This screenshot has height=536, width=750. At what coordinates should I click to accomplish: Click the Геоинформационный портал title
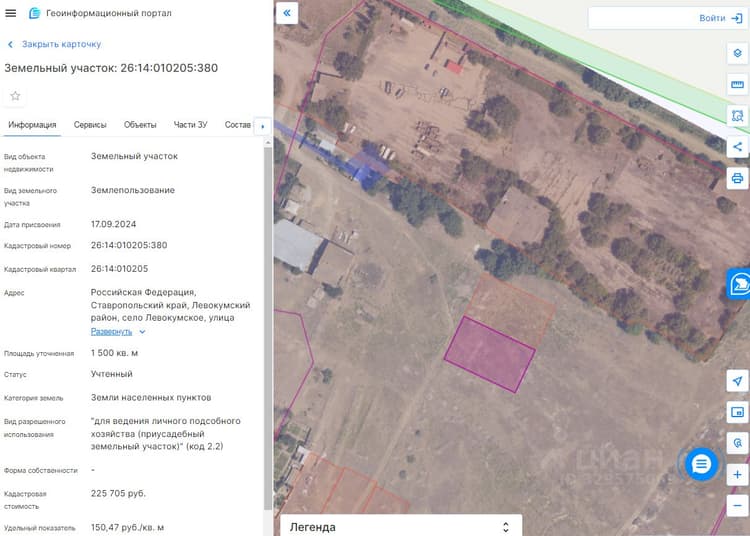pos(109,13)
